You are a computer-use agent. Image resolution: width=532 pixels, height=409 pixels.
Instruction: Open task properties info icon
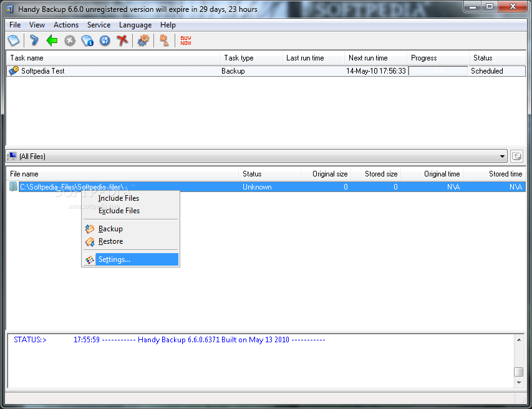(x=87, y=41)
